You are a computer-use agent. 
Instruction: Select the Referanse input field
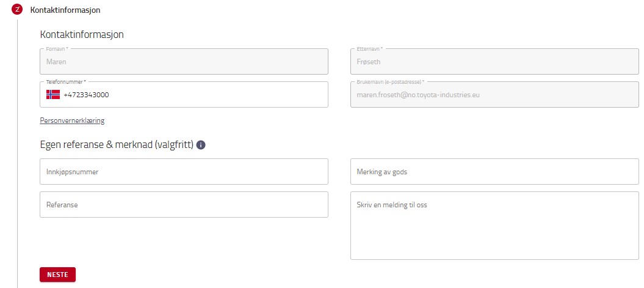pyautogui.click(x=184, y=205)
